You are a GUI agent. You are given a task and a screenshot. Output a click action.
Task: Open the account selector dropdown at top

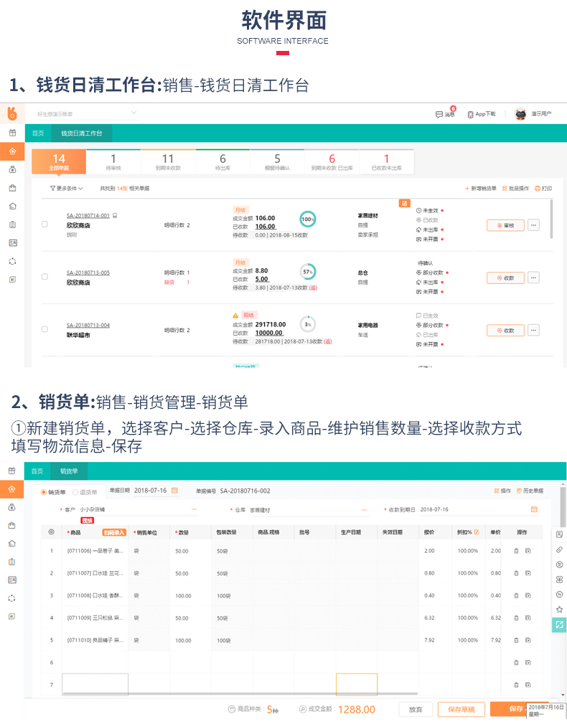pos(133,113)
